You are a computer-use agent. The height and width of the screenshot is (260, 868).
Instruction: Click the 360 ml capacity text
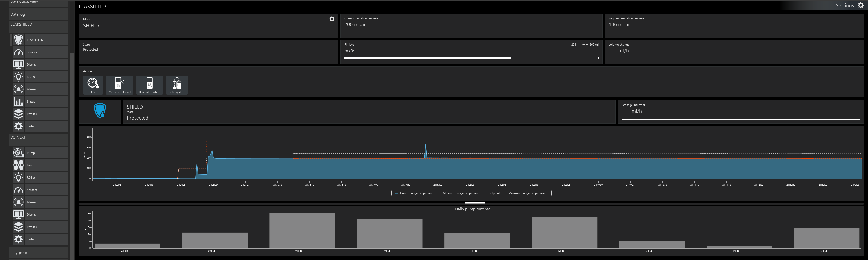(594, 44)
